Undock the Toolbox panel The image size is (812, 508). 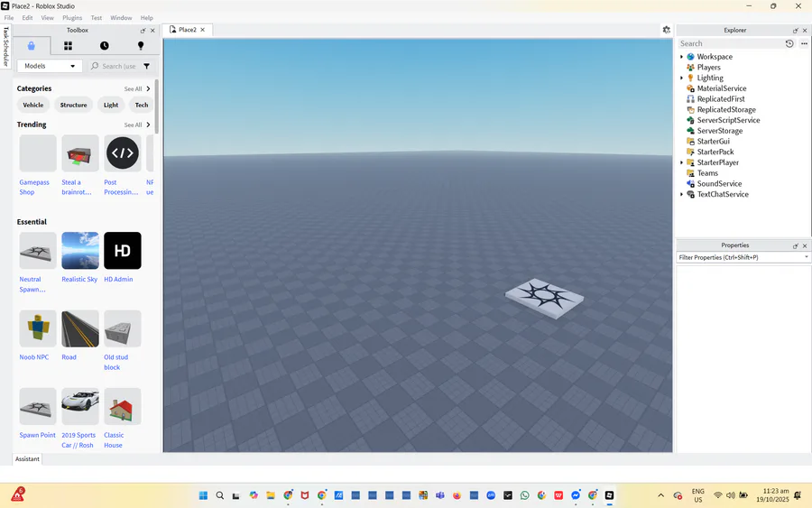tap(143, 31)
